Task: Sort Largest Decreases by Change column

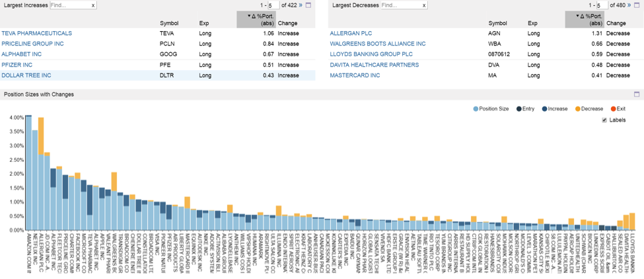Action: (616, 23)
